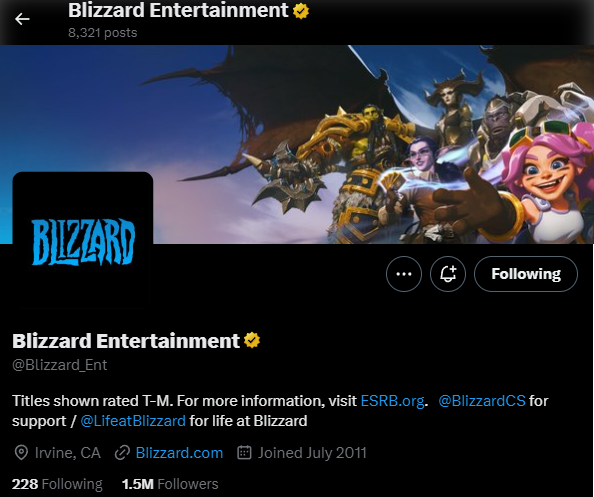Click the 8,321 posts count

pyautogui.click(x=102, y=33)
